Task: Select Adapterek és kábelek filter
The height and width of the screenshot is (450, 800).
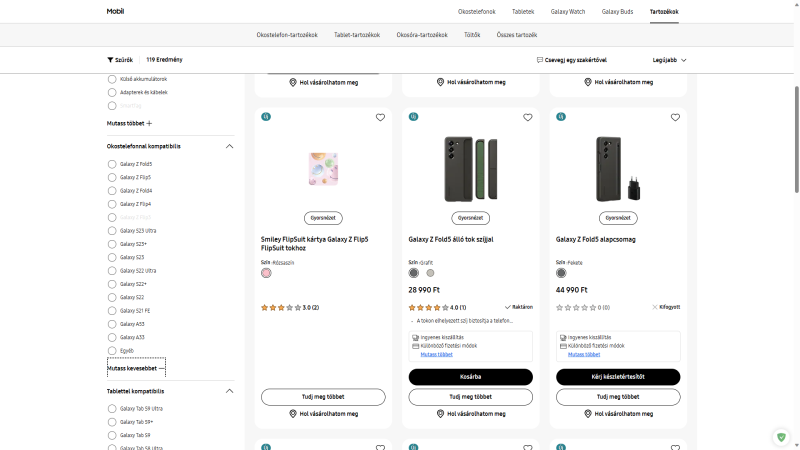Action: point(112,92)
